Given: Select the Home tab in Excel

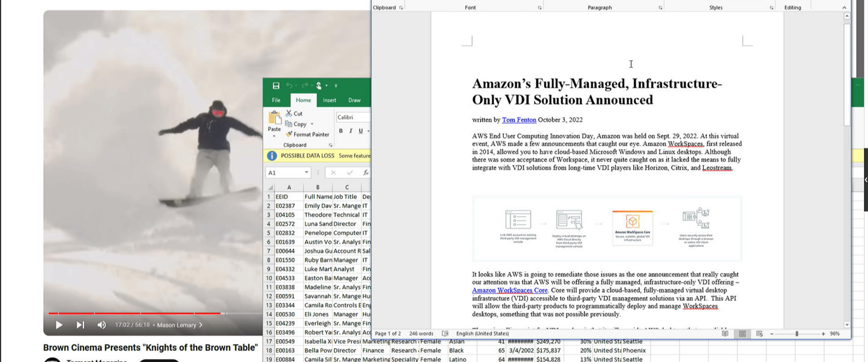Looking at the screenshot, I should [303, 100].
